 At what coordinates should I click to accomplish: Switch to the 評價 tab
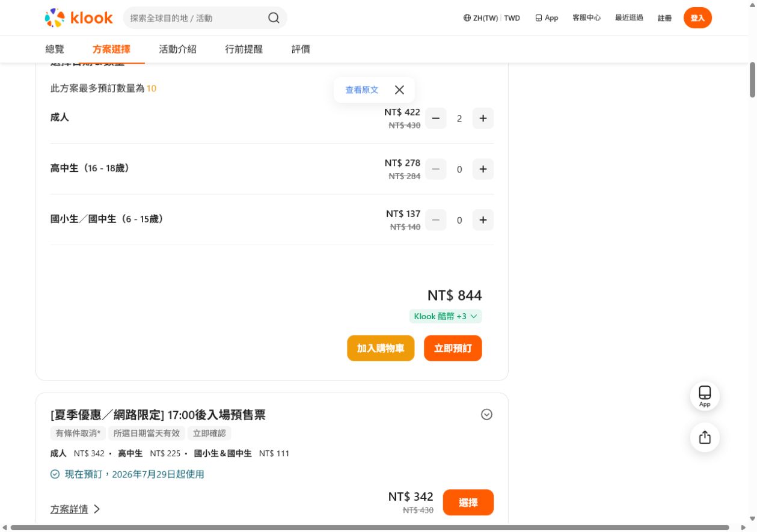pyautogui.click(x=301, y=49)
